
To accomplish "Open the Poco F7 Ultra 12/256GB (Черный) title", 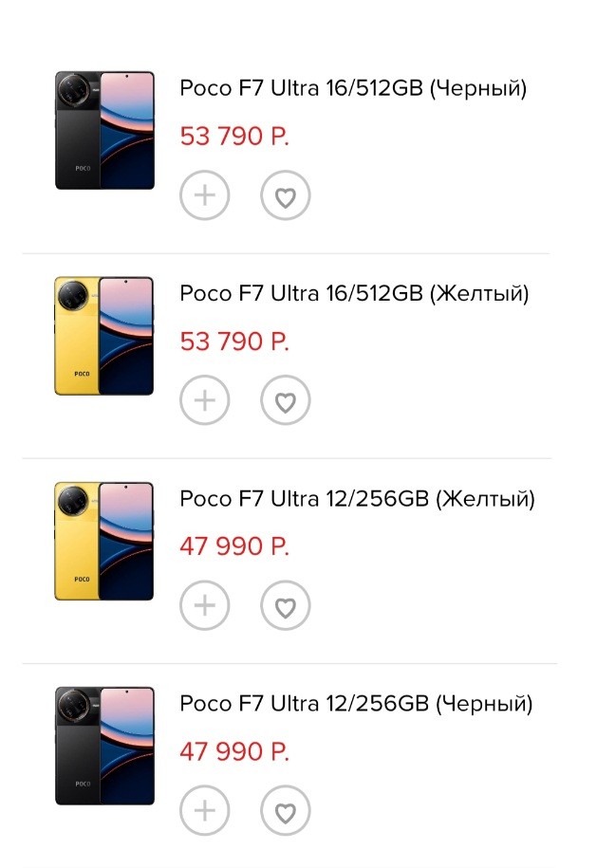I will [x=356, y=703].
